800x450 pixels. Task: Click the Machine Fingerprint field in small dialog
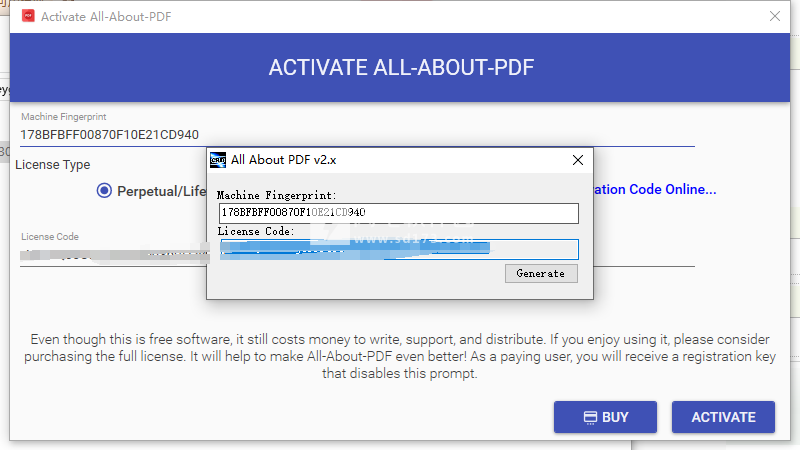(398, 213)
